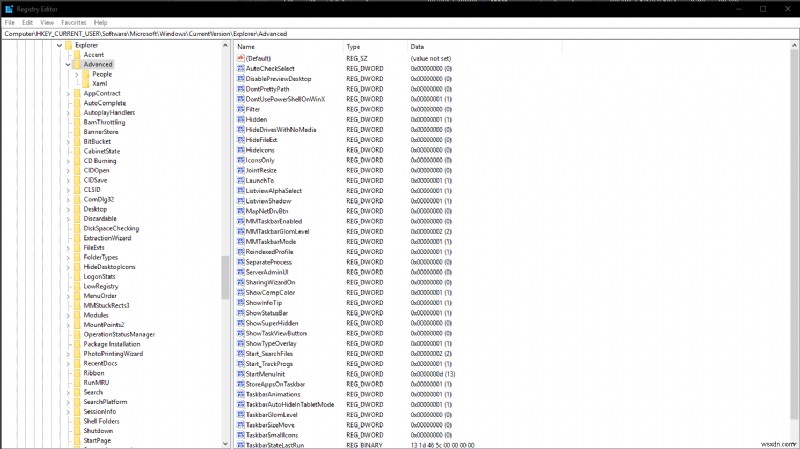
Task: Click the HideFileExt DWORD value icon
Action: click(241, 139)
